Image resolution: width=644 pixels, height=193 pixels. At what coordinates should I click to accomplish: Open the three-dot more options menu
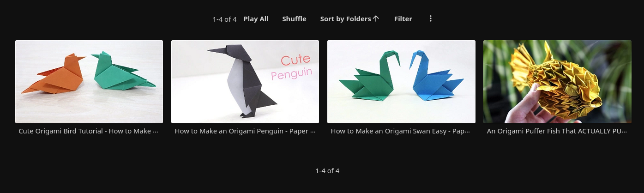[430, 19]
